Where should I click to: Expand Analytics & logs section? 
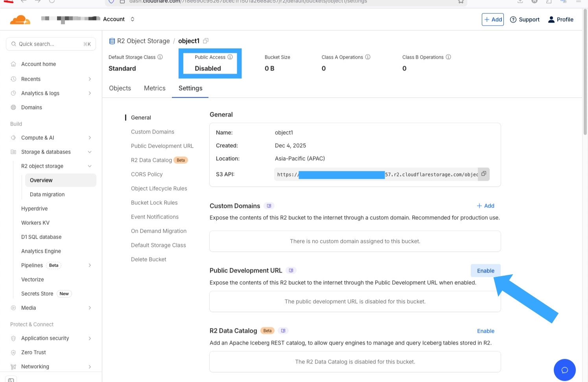tap(90, 93)
